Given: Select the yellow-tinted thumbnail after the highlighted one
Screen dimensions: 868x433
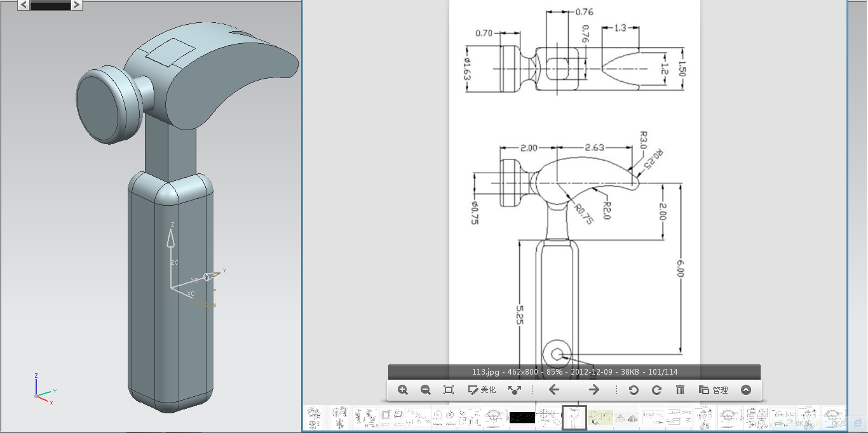Looking at the screenshot, I should (600, 417).
